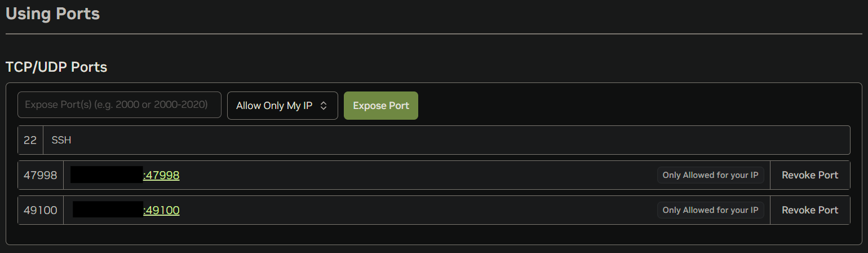The image size is (868, 253).
Task: Click the empty area of SSH row
Action: [x=451, y=140]
